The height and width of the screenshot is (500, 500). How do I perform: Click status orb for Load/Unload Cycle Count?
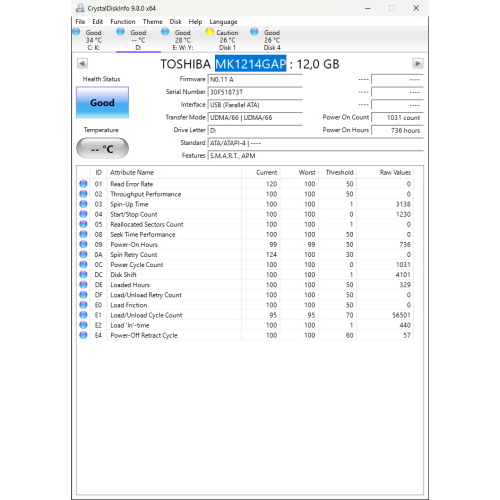(x=83, y=315)
